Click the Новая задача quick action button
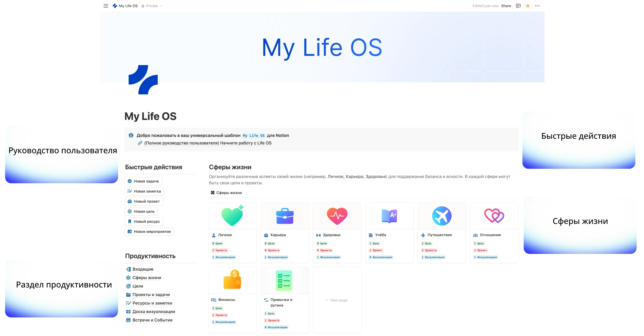The width and height of the screenshot is (644, 336). click(143, 181)
